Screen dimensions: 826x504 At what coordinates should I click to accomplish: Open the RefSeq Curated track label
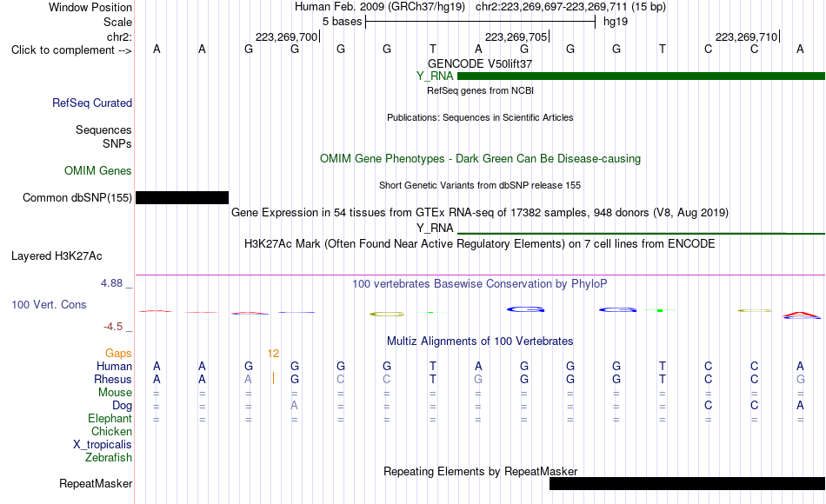coord(91,103)
